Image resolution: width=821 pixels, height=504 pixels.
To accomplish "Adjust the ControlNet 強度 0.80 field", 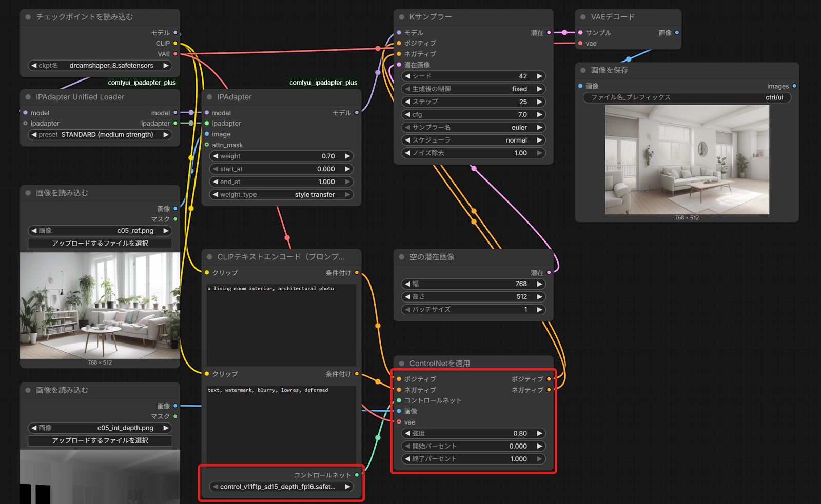I will click(x=473, y=433).
